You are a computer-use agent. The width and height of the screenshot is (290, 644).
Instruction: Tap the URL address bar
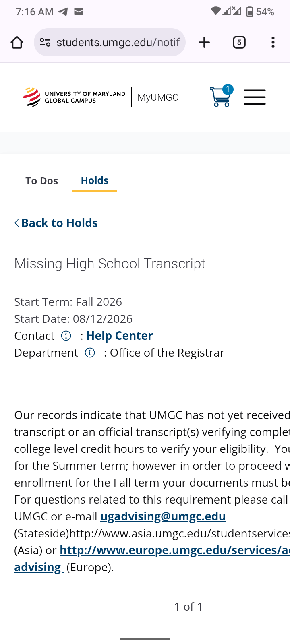coord(118,42)
